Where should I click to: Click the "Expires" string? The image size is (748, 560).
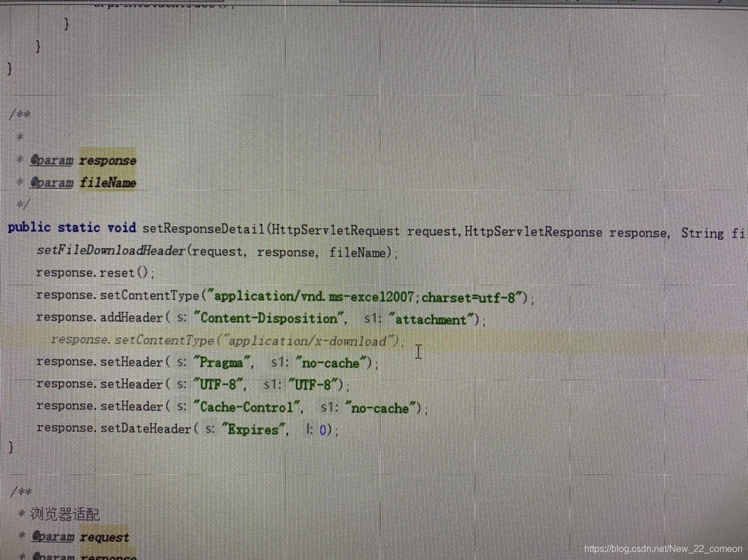coord(254,430)
